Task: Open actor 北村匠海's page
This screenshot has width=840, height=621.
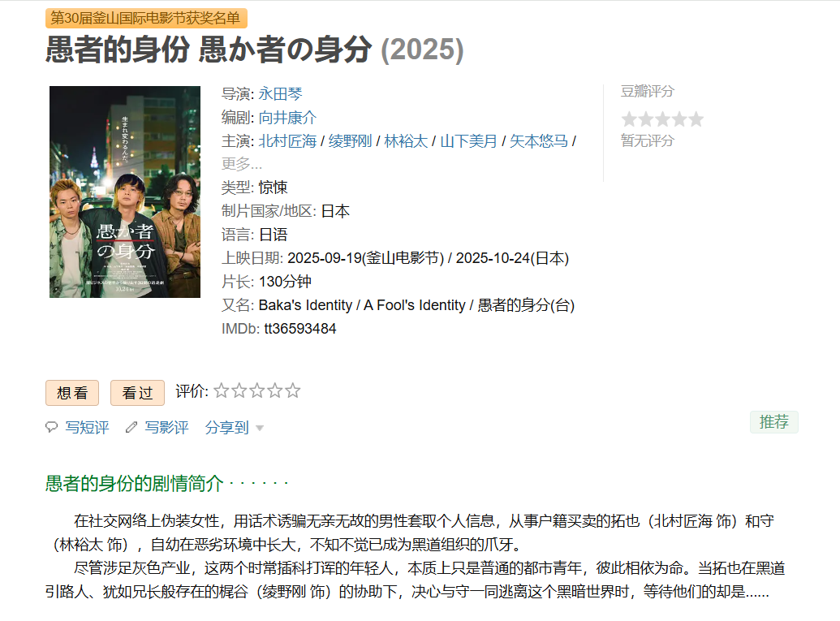Action: pos(287,141)
